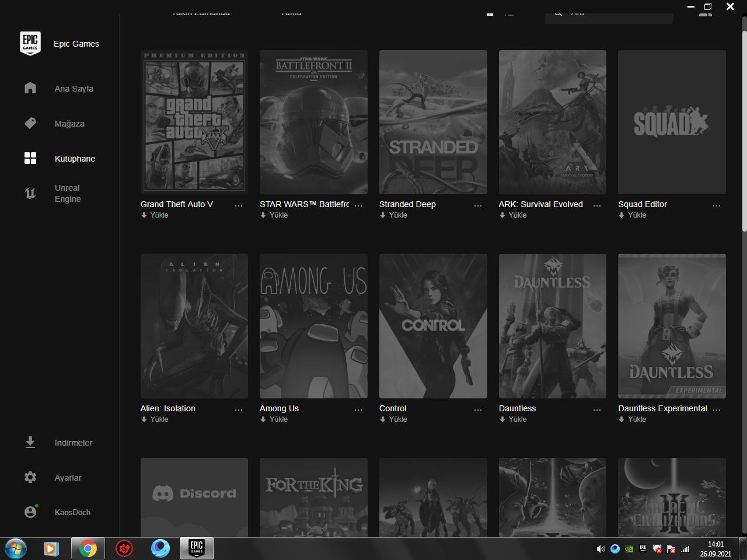The width and height of the screenshot is (747, 560).
Task: Show options menu for Dauntless Experimental
Action: [x=717, y=409]
